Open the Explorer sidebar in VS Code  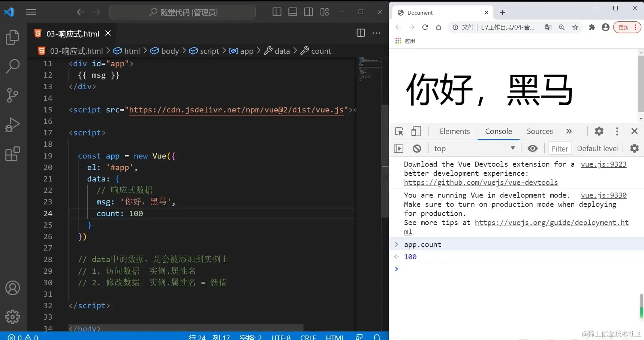click(x=12, y=37)
